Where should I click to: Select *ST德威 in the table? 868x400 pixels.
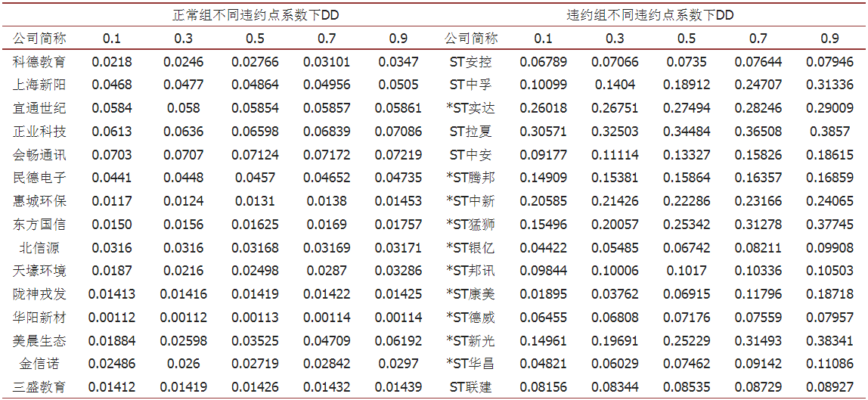tap(470, 317)
